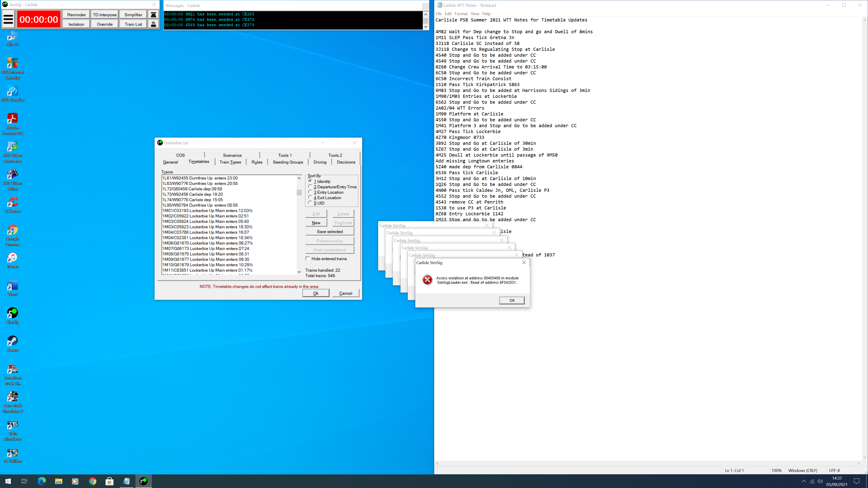Open the Scenarios tab
The height and width of the screenshot is (488, 868).
pos(232,155)
